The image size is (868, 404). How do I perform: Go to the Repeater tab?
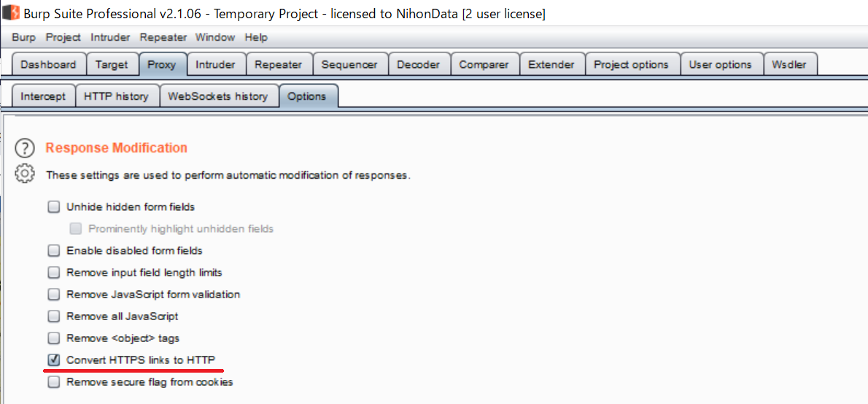279,64
